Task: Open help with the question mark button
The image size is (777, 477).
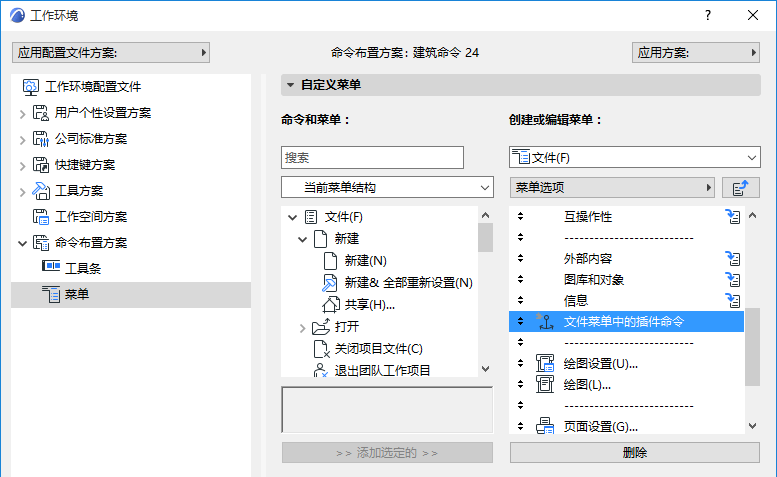Action: [708, 15]
